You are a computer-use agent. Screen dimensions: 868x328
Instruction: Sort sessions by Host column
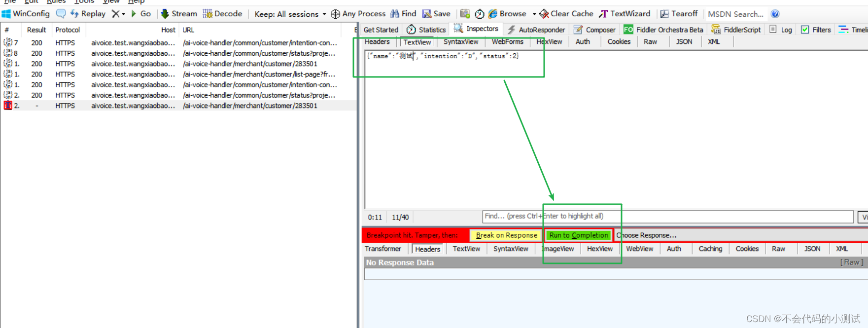click(x=133, y=30)
